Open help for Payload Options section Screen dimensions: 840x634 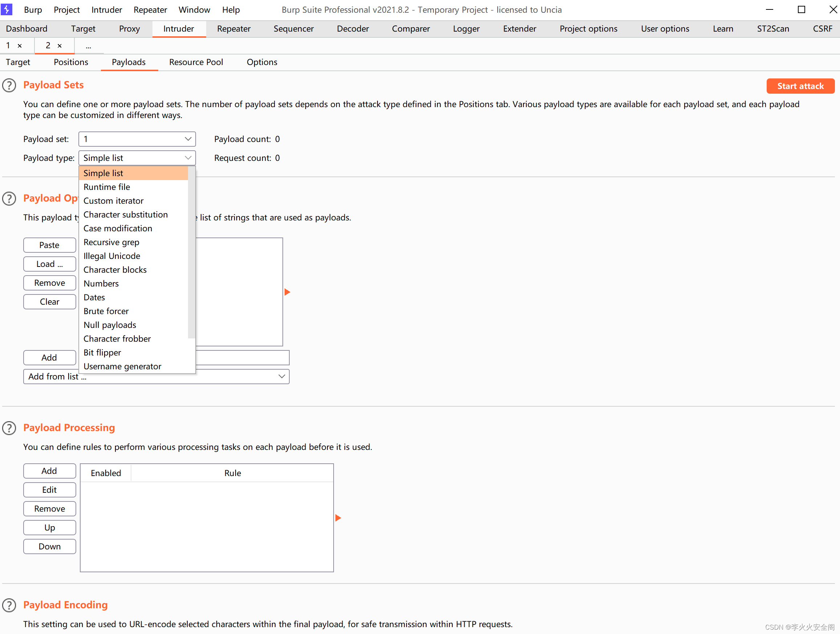point(9,199)
